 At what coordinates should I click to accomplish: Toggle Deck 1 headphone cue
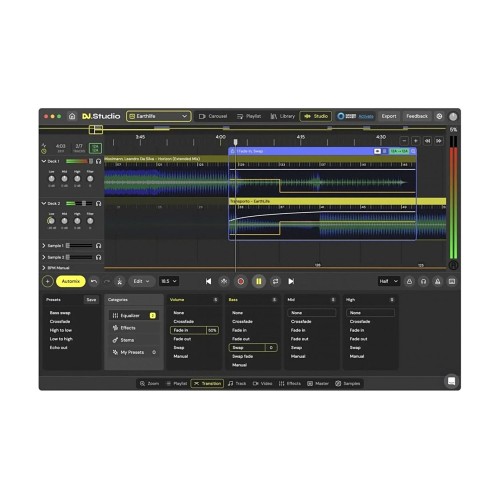[99, 161]
